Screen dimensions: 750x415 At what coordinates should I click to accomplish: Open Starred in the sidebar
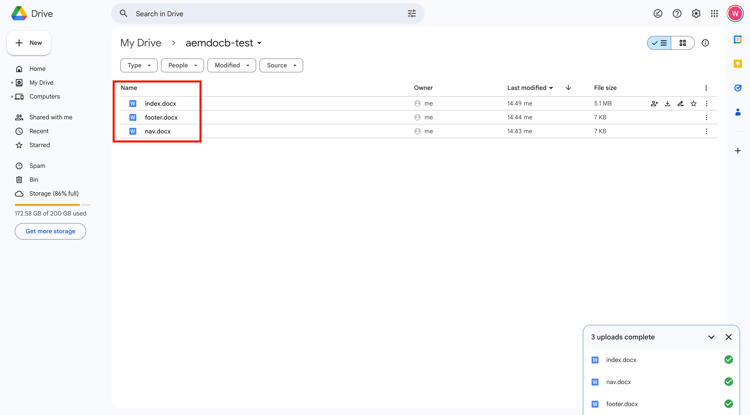point(39,145)
